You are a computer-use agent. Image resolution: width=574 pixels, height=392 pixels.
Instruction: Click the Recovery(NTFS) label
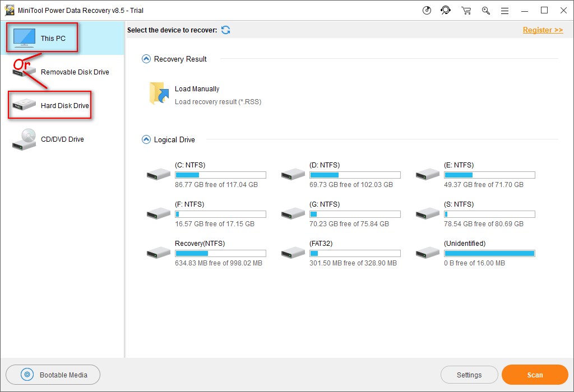coord(200,243)
